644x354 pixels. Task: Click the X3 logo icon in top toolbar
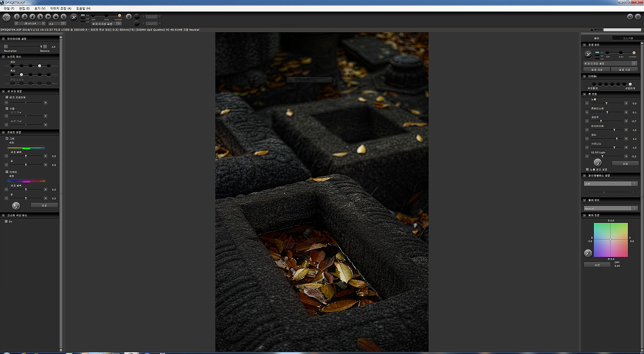pyautogui.click(x=74, y=17)
